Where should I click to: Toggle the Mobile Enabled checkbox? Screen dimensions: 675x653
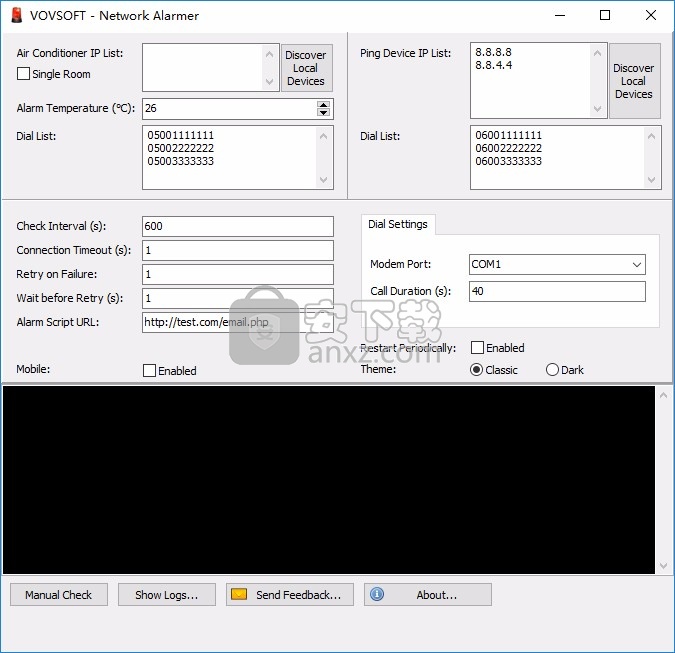pos(150,370)
